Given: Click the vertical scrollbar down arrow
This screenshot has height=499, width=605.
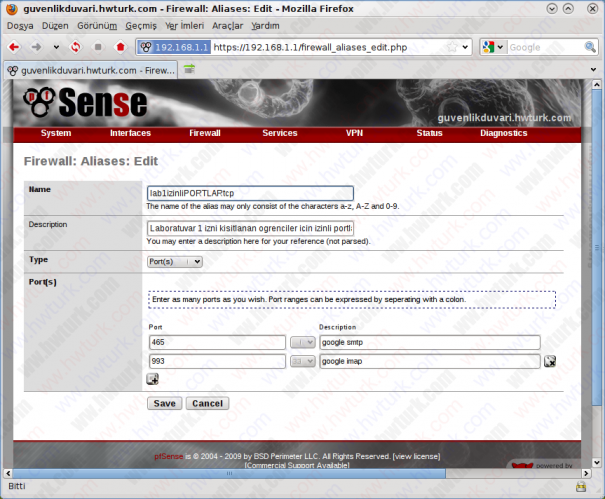Looking at the screenshot, I should coord(597,462).
